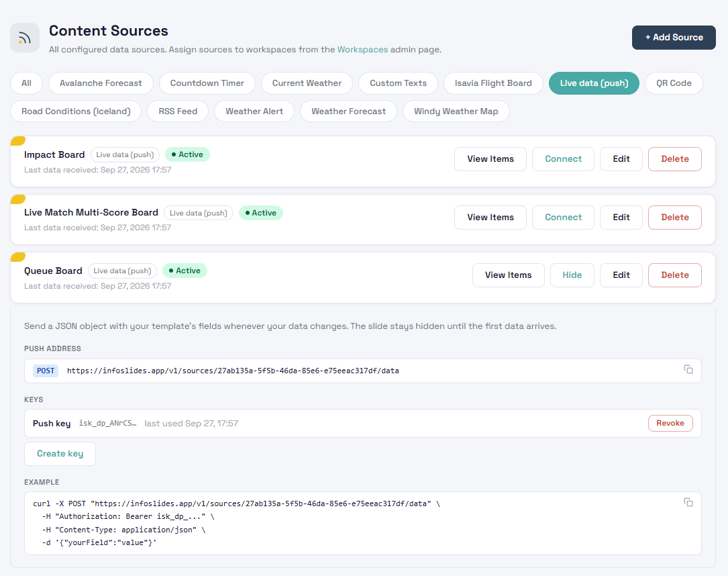This screenshot has height=576, width=728.
Task: Copy the curl example code
Action: 688,502
